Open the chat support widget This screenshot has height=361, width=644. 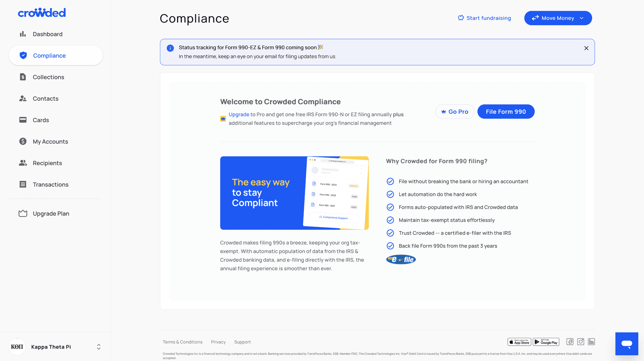627,344
